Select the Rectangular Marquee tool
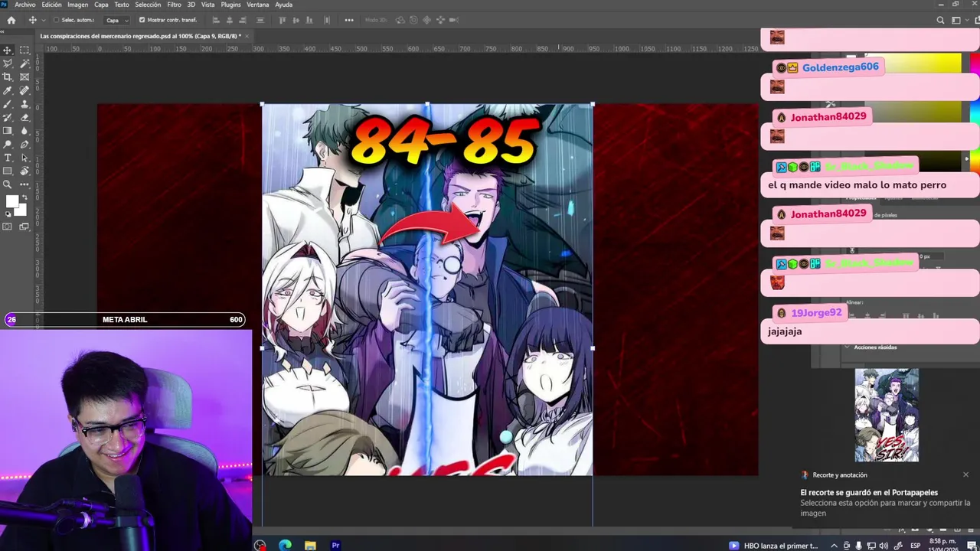This screenshot has height=551, width=980. pyautogui.click(x=24, y=51)
